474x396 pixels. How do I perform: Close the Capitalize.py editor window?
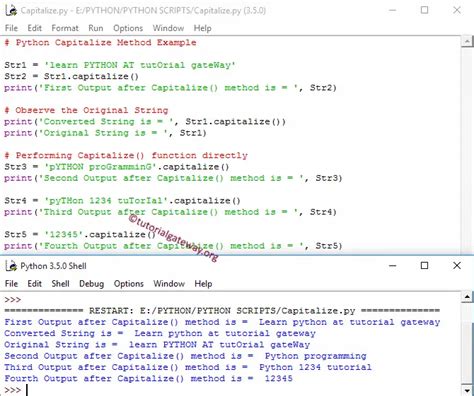coord(457,10)
